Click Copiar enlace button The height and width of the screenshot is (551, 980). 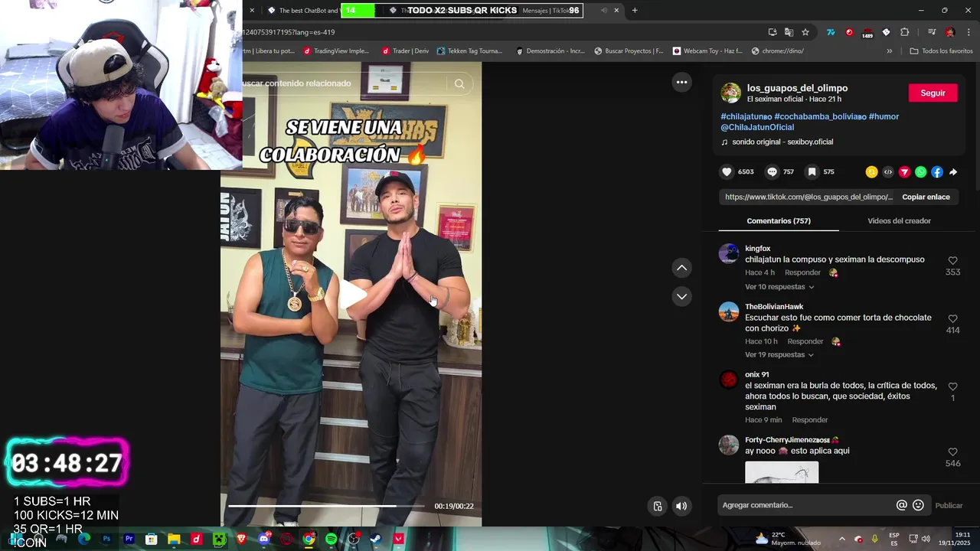coord(926,197)
